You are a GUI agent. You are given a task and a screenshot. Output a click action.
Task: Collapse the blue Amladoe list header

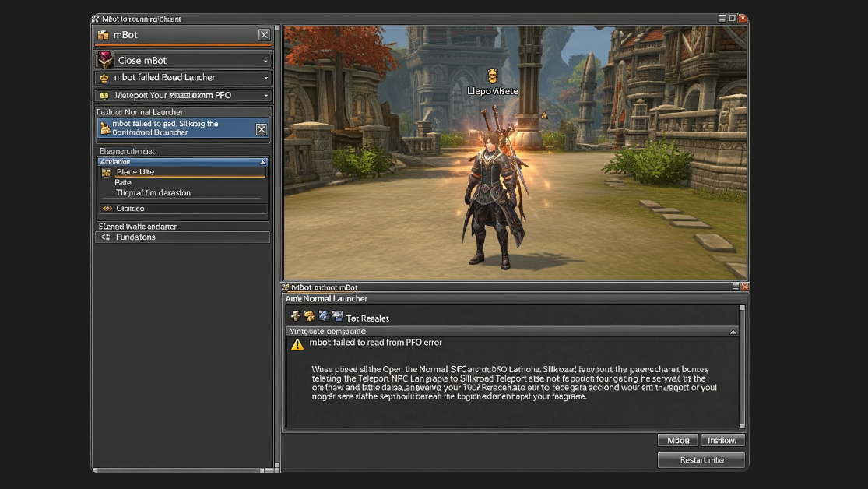[x=263, y=162]
